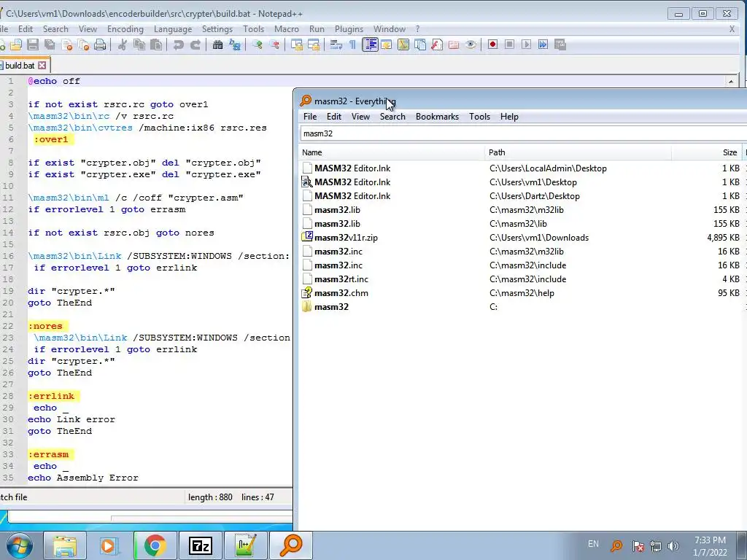Screen dimensions: 747x560
Task: Click the Close document toolbar icon
Action: [66, 44]
